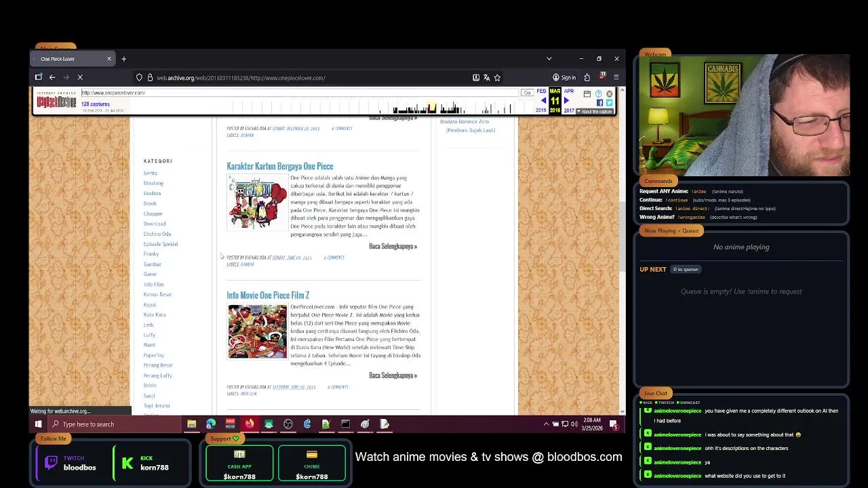Click the Wayback URL input field

(x=298, y=93)
